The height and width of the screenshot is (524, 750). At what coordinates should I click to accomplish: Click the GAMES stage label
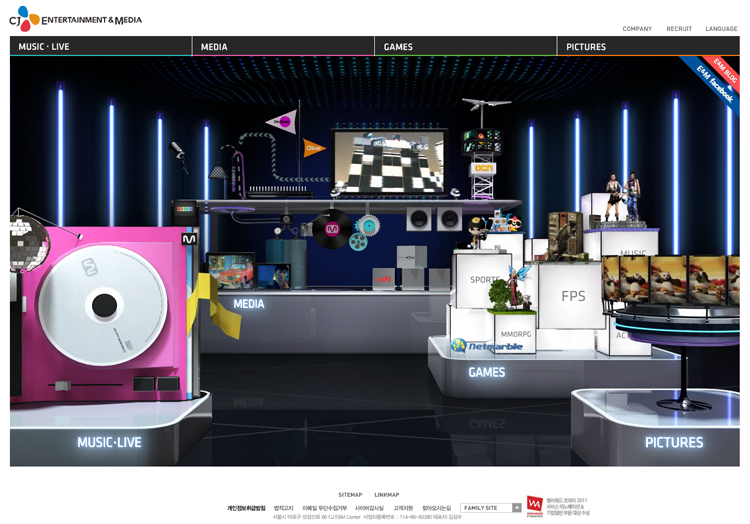(486, 372)
